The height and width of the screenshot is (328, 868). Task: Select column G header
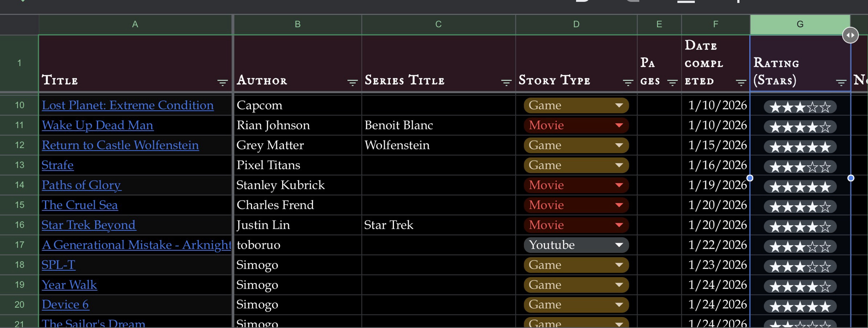799,24
